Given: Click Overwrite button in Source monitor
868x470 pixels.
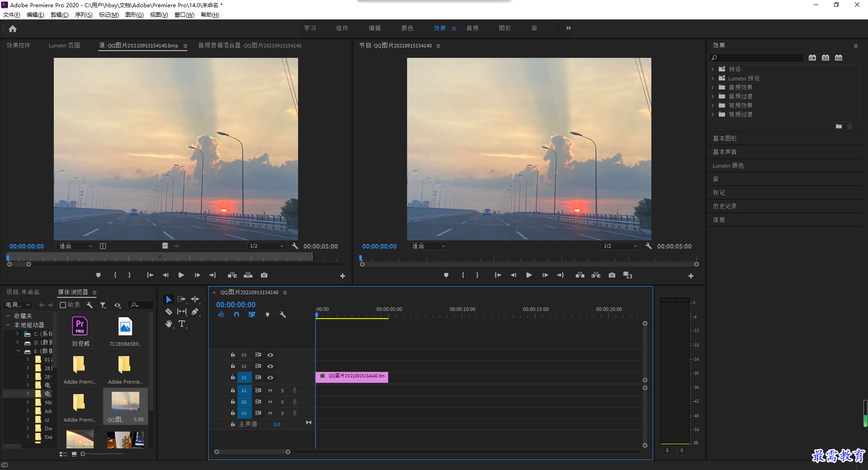Looking at the screenshot, I should coord(248,275).
